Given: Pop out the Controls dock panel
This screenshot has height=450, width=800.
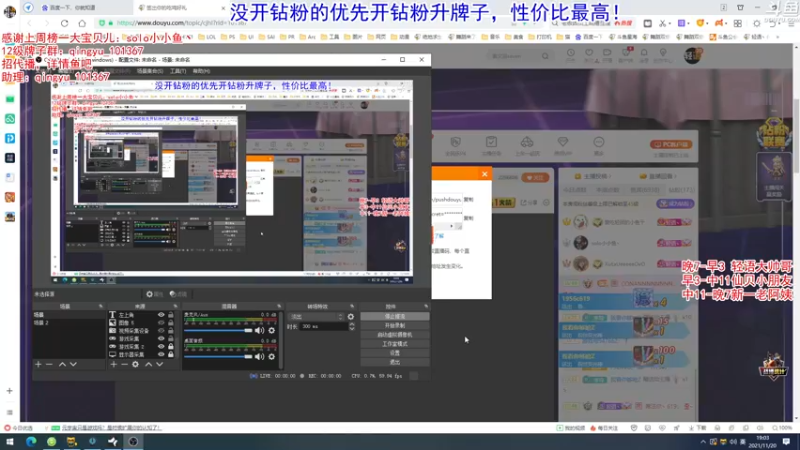Looking at the screenshot, I should pos(426,306).
